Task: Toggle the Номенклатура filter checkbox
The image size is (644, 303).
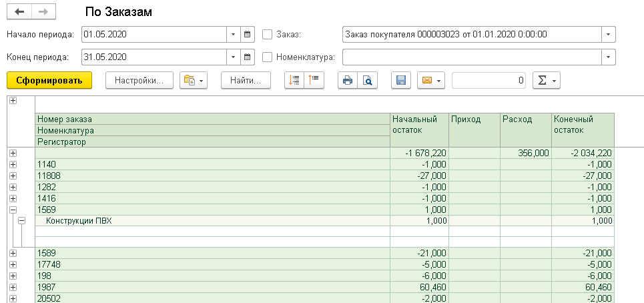Action: point(268,57)
